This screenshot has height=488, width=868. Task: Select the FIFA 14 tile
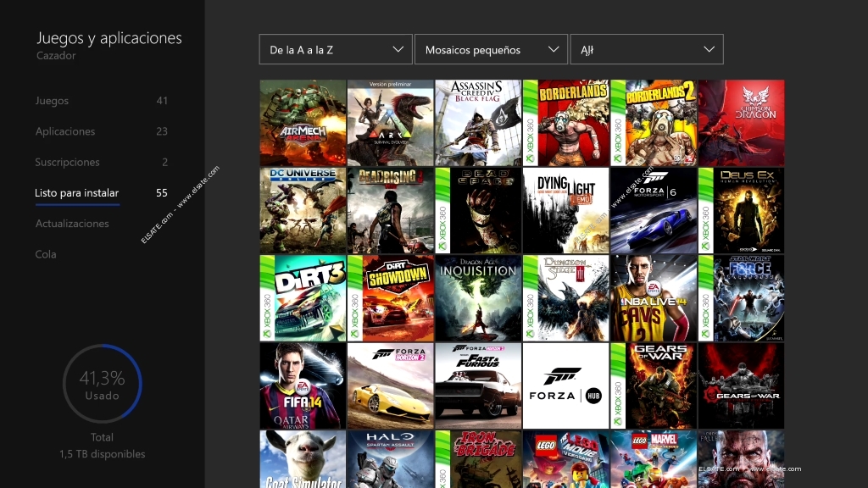coord(303,385)
